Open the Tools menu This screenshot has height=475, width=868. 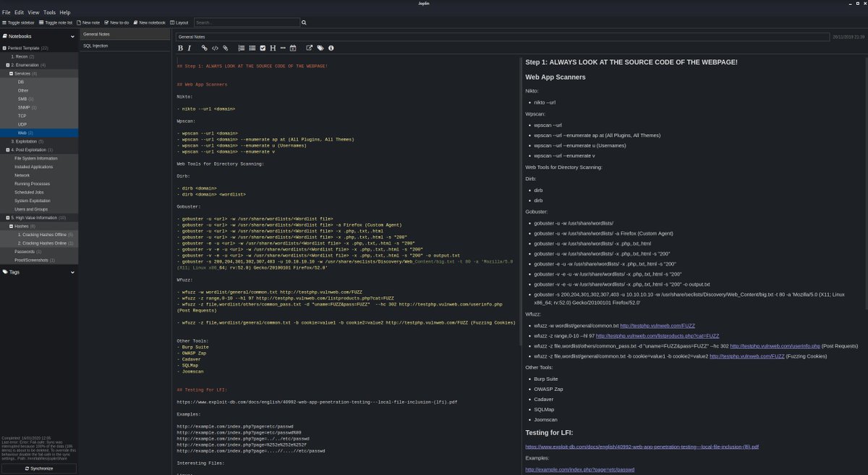pos(49,12)
